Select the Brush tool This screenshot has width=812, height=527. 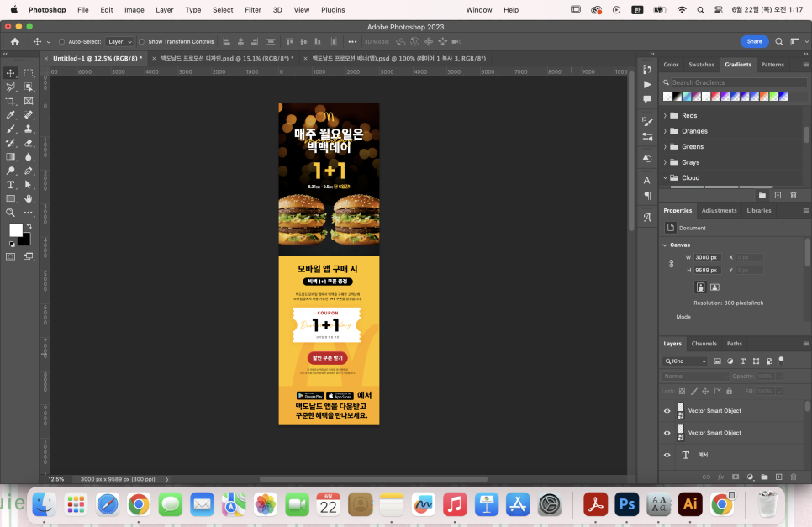pyautogui.click(x=10, y=129)
